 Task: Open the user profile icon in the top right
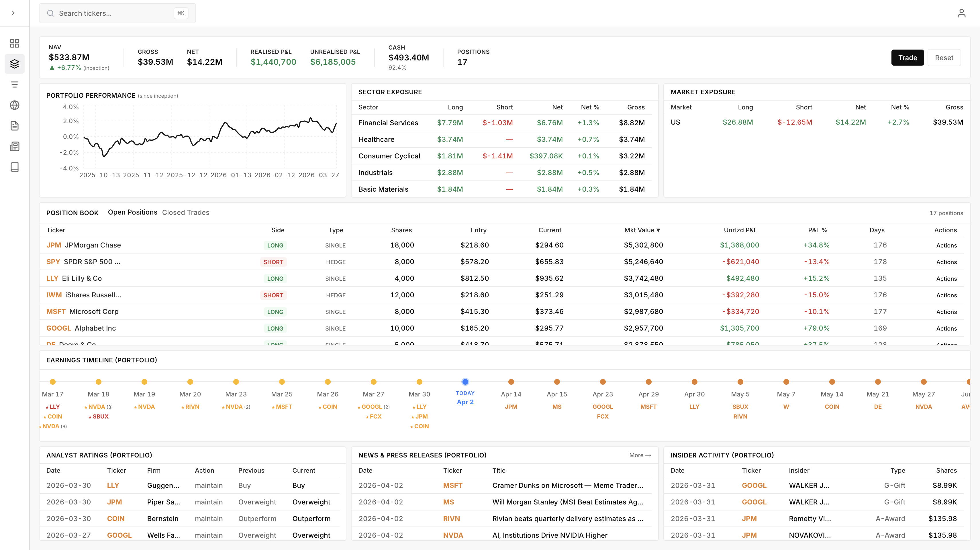(x=962, y=13)
